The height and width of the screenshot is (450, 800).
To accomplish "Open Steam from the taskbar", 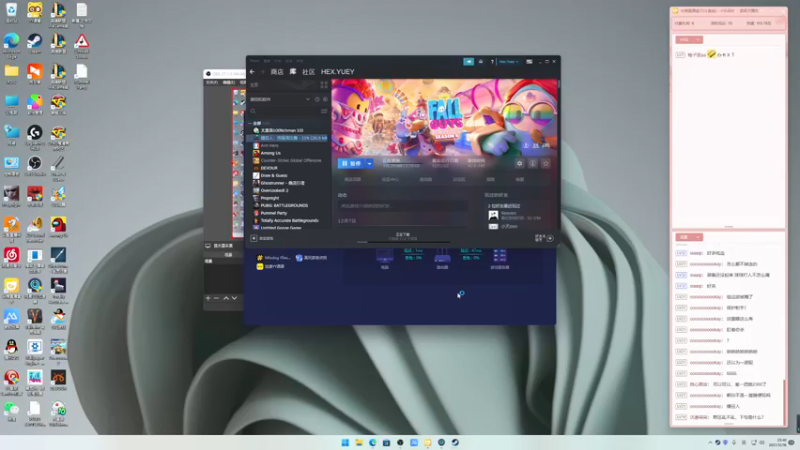I will [455, 442].
